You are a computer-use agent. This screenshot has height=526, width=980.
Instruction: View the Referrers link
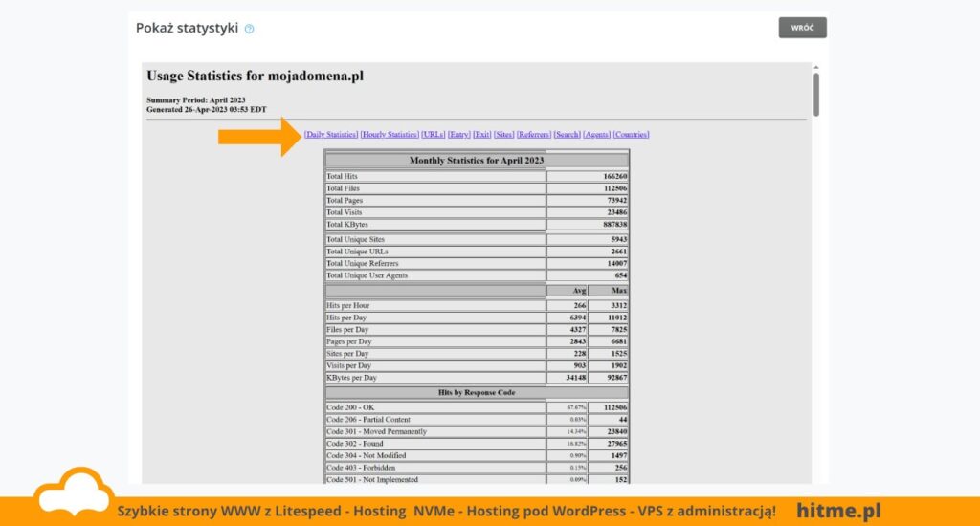[534, 134]
